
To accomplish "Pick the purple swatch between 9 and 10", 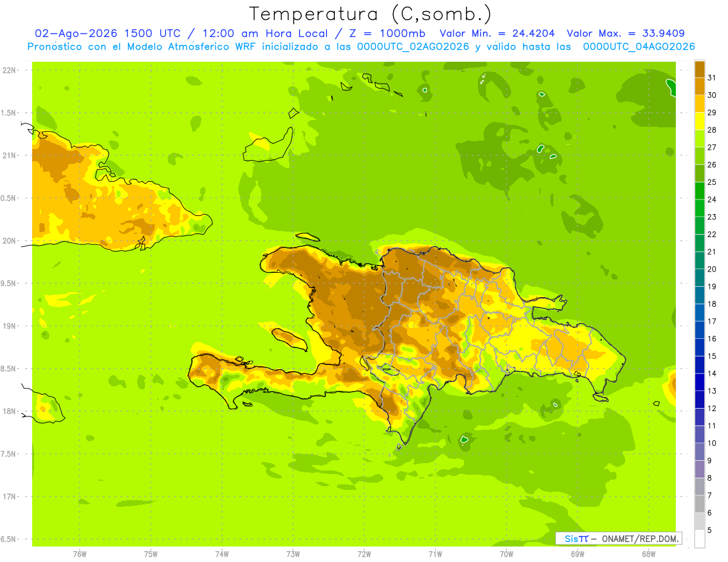I will tap(699, 452).
